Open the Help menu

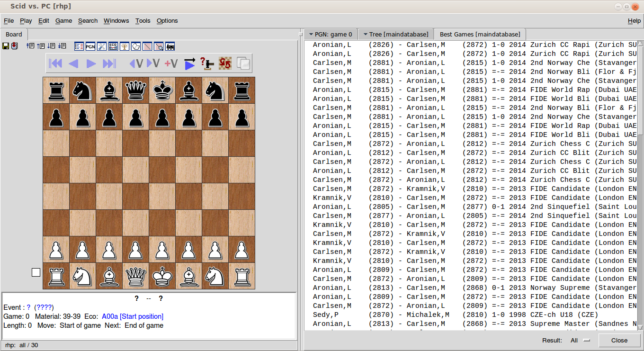(x=634, y=20)
